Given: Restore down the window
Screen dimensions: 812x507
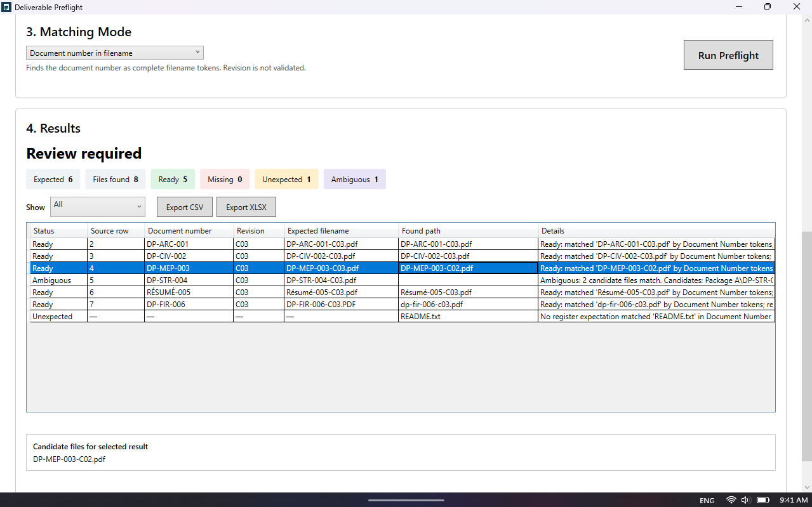Looking at the screenshot, I should (x=768, y=7).
